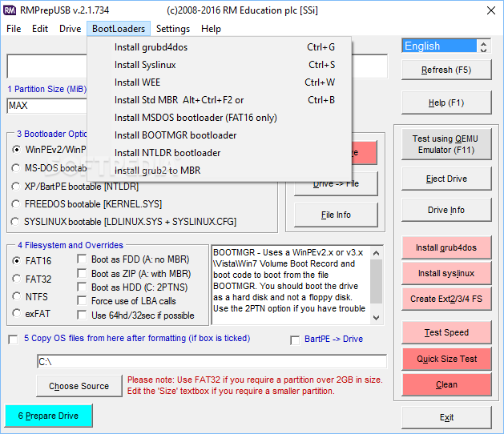504x434 pixels.
Task: Select XP/BartPE bootable [NTLDR] option
Action: (16, 187)
